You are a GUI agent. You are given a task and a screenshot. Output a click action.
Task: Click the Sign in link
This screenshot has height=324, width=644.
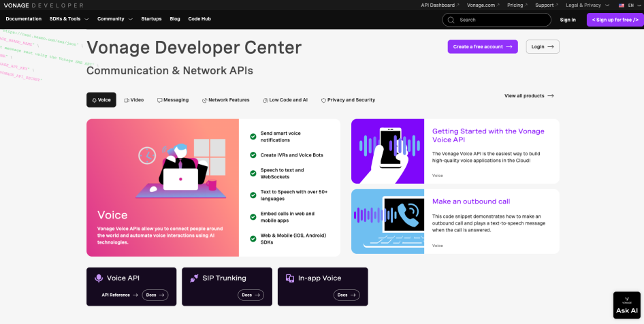point(568,20)
